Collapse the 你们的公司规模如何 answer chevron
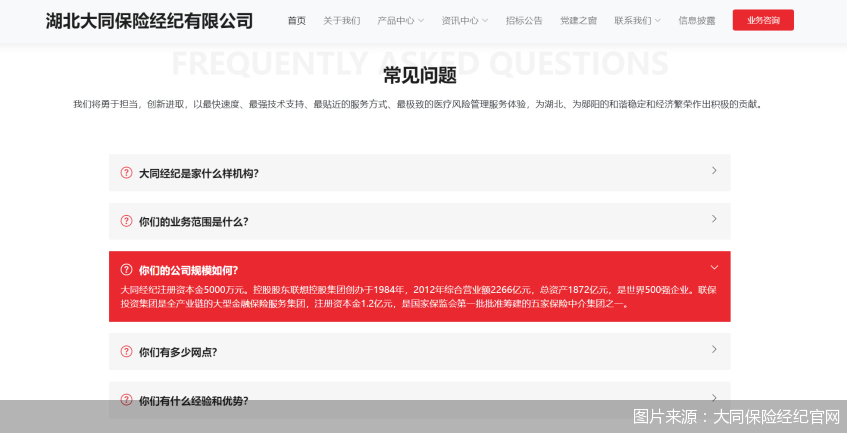The height and width of the screenshot is (433, 847). click(x=714, y=267)
